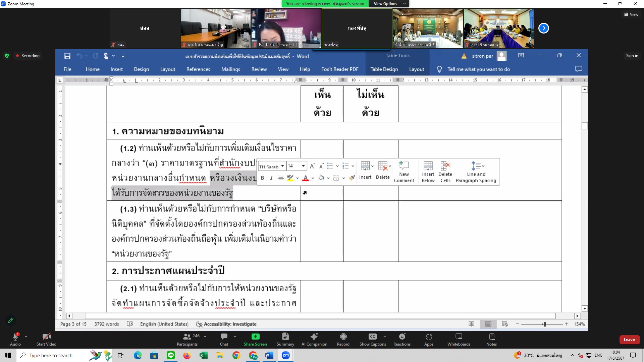Expand bullet list style dropdown arrow
This screenshot has width=644, height=362.
click(337, 166)
